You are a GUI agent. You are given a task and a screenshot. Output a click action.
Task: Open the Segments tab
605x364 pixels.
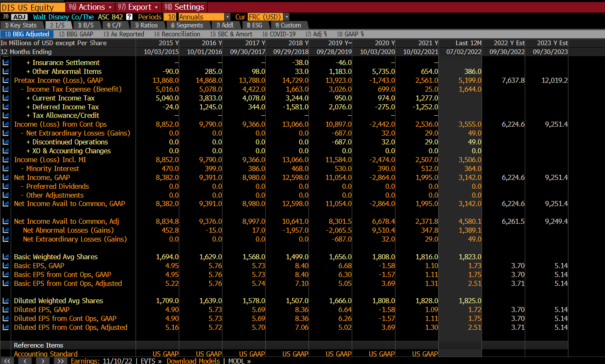pos(187,25)
